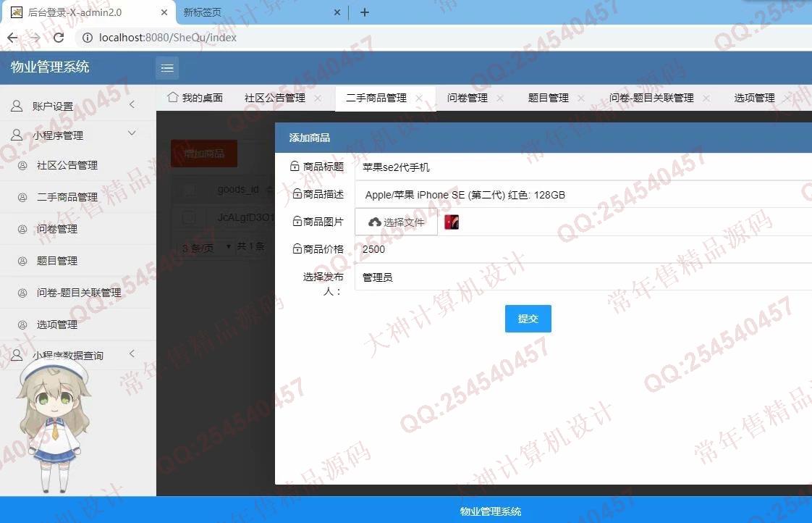Click the 共 1 条 record count text
812x523 pixels.
click(x=250, y=246)
